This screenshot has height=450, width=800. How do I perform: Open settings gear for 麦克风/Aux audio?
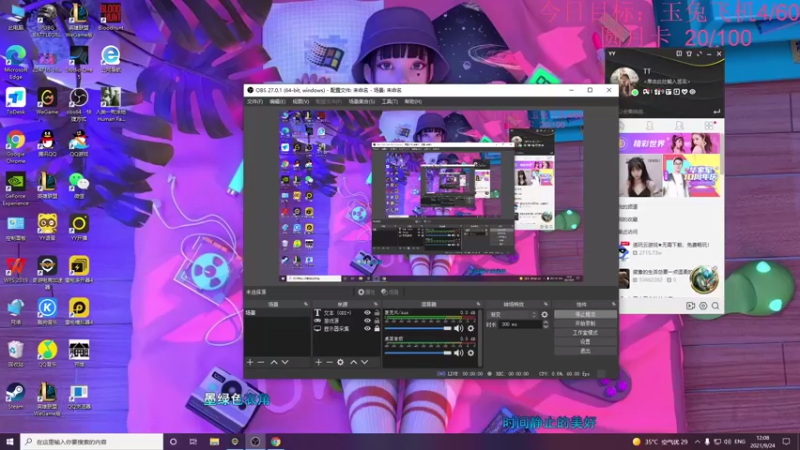[471, 328]
